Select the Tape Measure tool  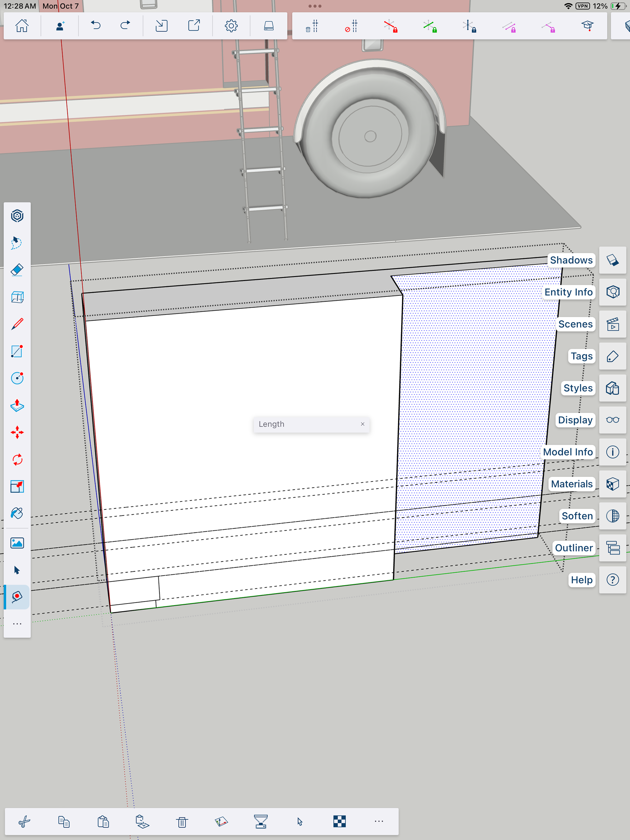[x=17, y=597]
